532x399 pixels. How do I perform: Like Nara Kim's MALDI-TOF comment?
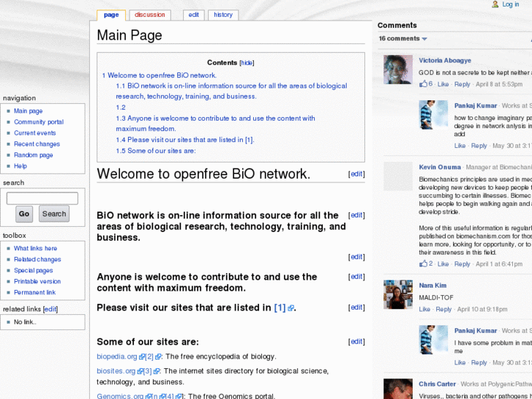click(424, 310)
